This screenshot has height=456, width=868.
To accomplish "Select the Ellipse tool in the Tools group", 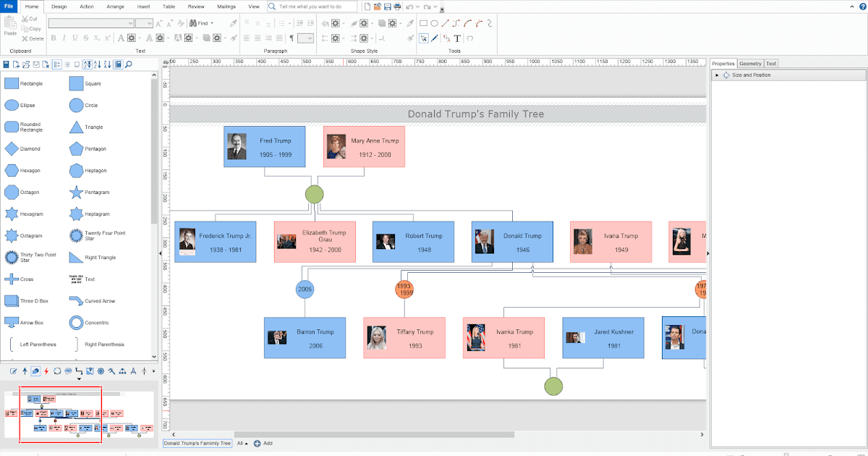I will [x=435, y=22].
